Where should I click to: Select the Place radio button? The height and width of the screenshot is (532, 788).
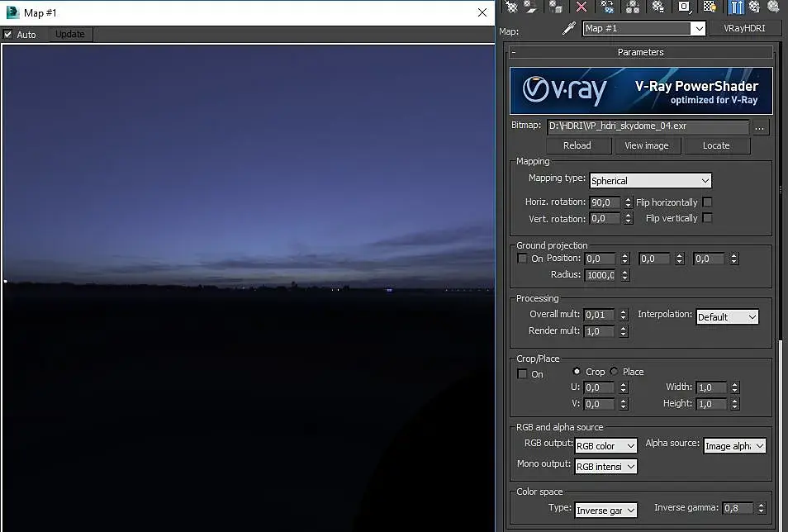click(614, 372)
